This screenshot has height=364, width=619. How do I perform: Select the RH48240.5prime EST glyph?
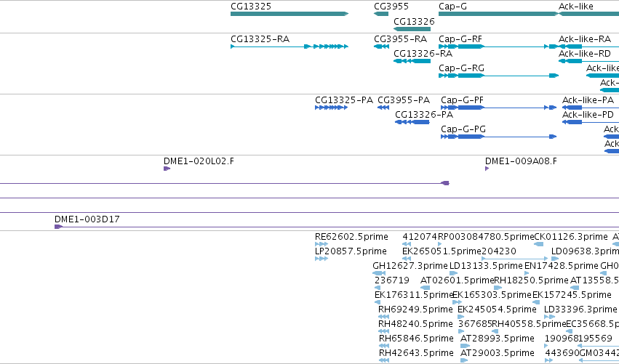(384, 331)
